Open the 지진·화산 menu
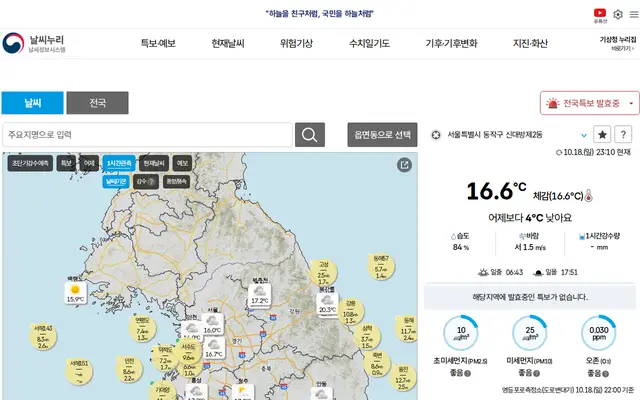Viewport: 640px width, 400px height. (x=530, y=43)
